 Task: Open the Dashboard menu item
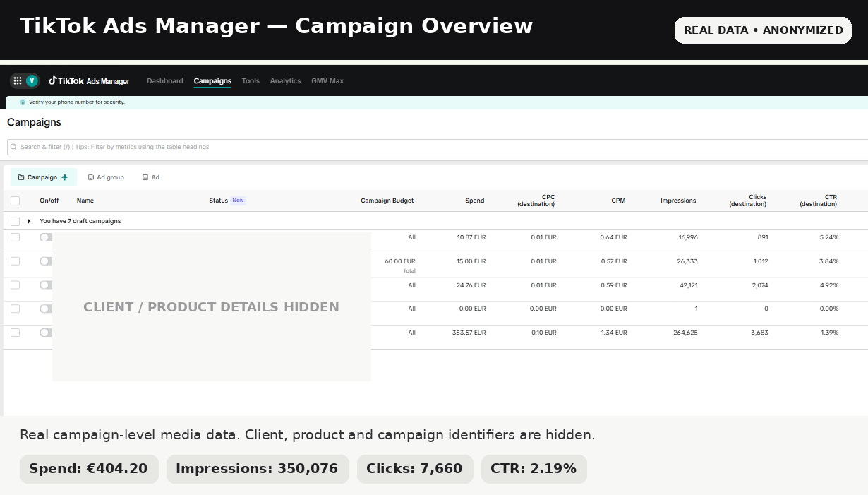click(165, 81)
